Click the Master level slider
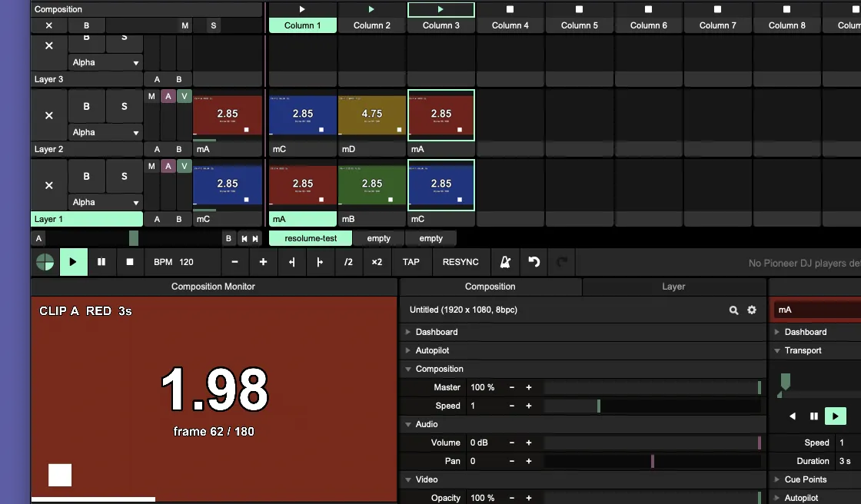 [653, 388]
